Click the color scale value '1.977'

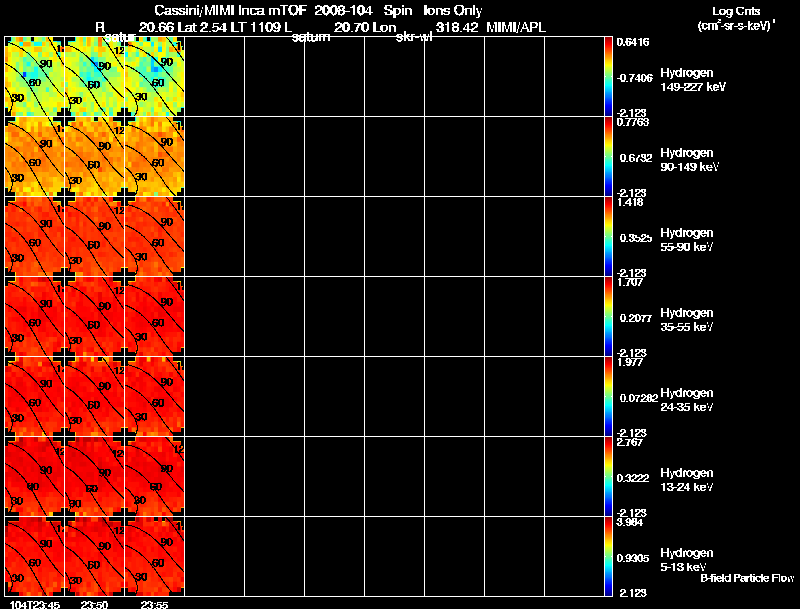coord(630,363)
